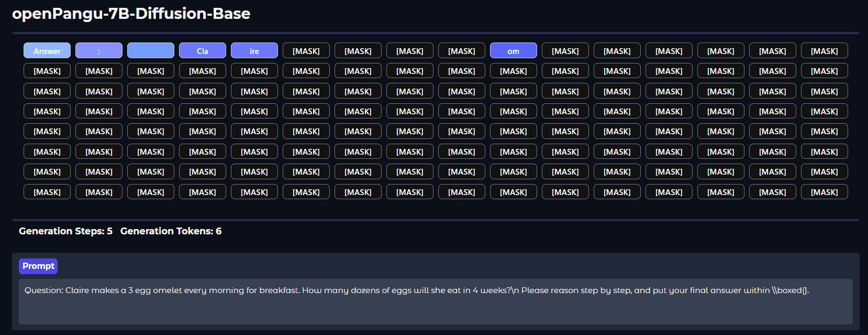Click the MASK token immediately after "ire"
This screenshot has width=868, height=335.
[x=306, y=51]
